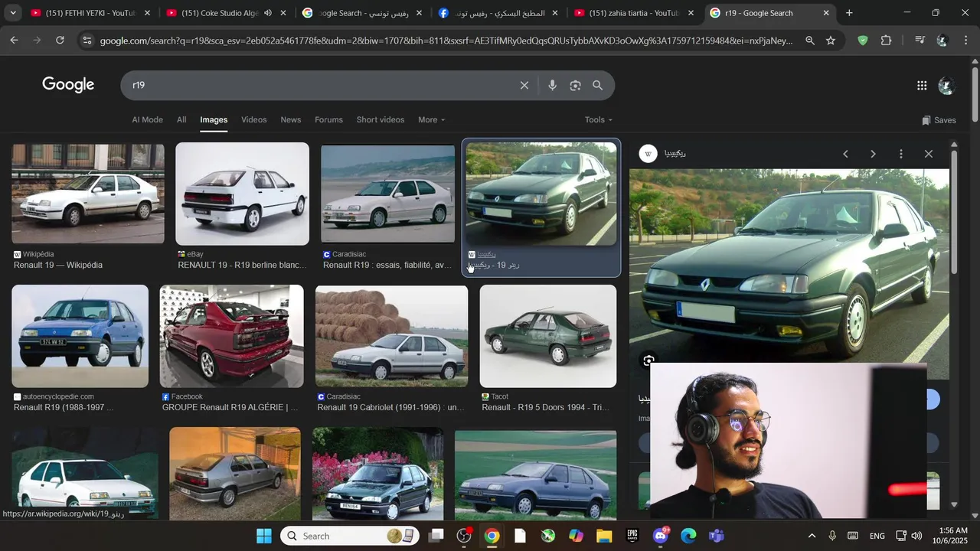Open the page zoom indicator icon
The height and width of the screenshot is (551, 980).
click(809, 41)
